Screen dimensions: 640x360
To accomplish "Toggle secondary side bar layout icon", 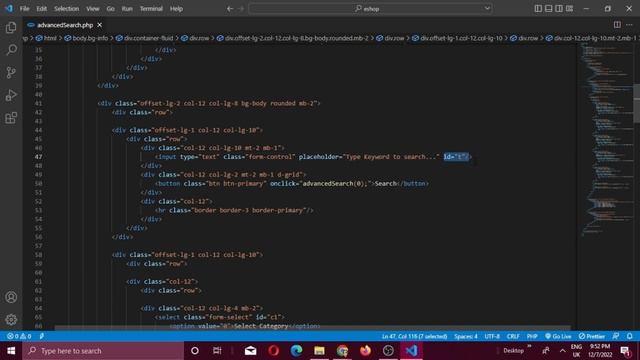I will click(x=559, y=9).
